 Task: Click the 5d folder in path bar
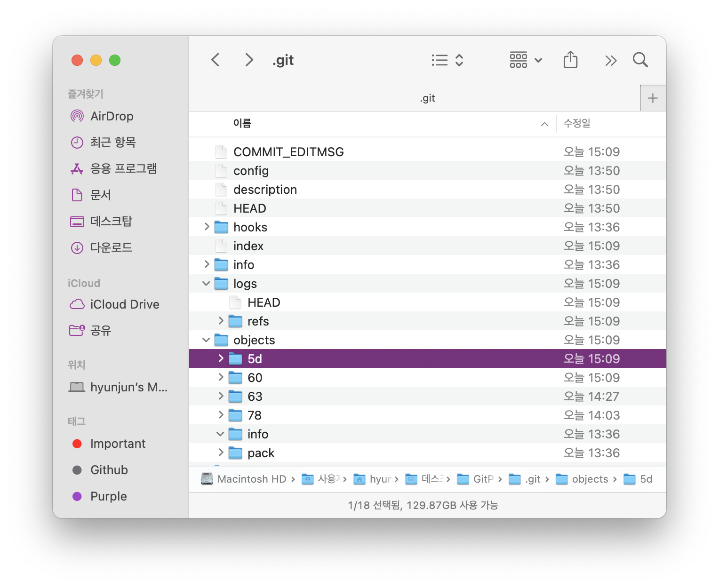pos(638,479)
